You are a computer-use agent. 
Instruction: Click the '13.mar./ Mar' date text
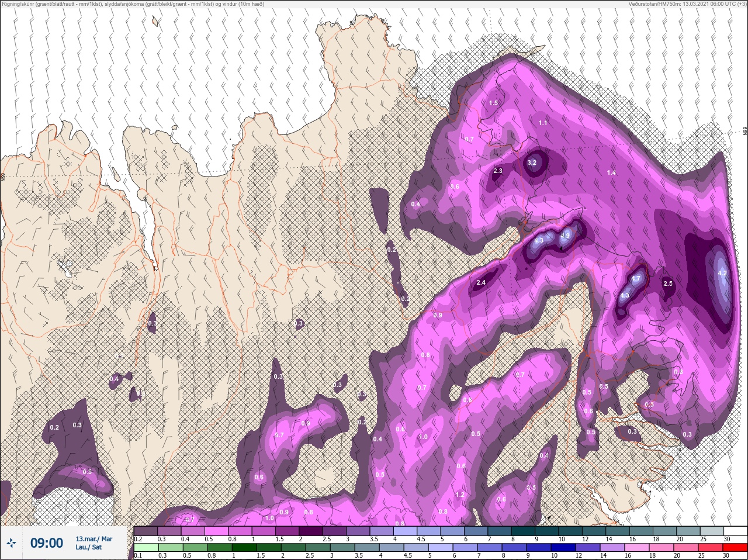(x=93, y=539)
